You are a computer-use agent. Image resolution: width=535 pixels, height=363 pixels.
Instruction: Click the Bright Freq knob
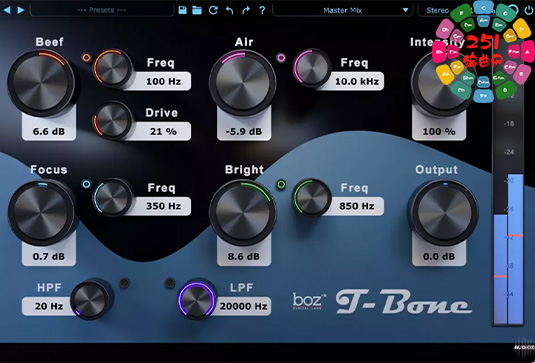coord(313,197)
